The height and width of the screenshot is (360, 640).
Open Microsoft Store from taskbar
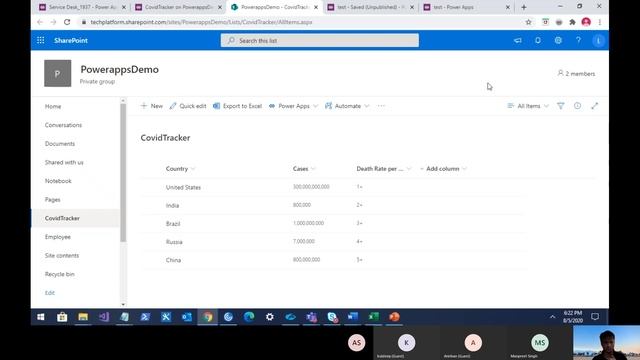tap(62, 317)
